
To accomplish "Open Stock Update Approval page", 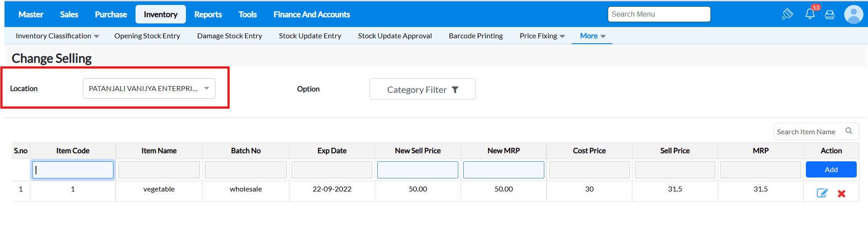I will click(x=395, y=36).
